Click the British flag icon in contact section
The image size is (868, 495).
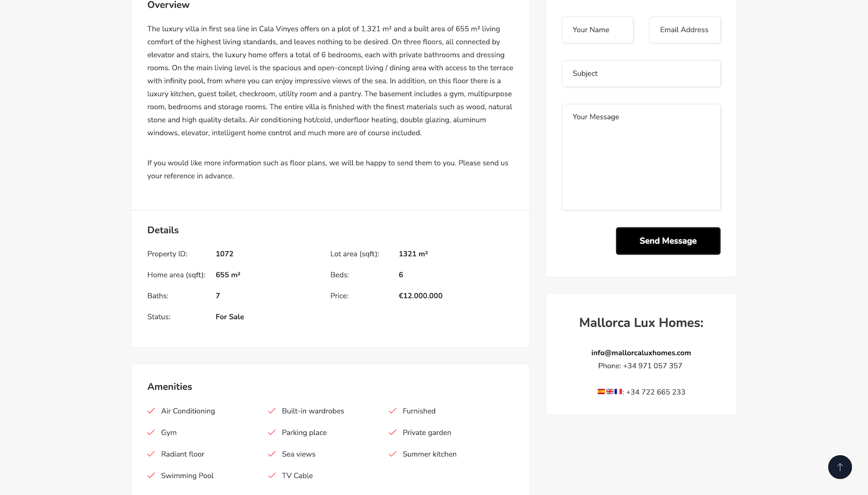tap(609, 391)
